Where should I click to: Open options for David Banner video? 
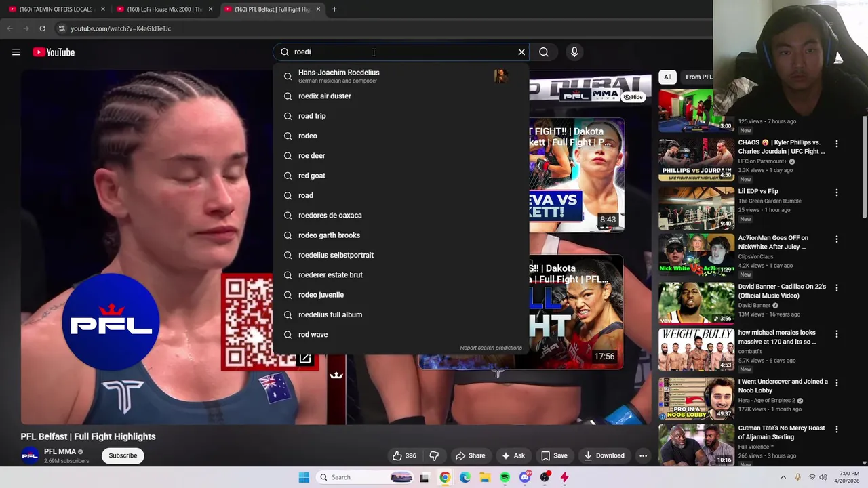[x=837, y=288]
